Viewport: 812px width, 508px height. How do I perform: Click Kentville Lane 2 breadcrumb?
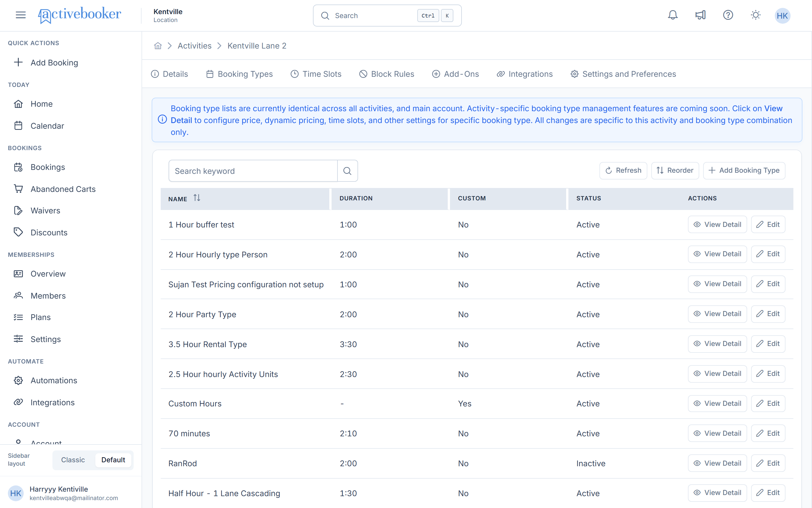(257, 46)
